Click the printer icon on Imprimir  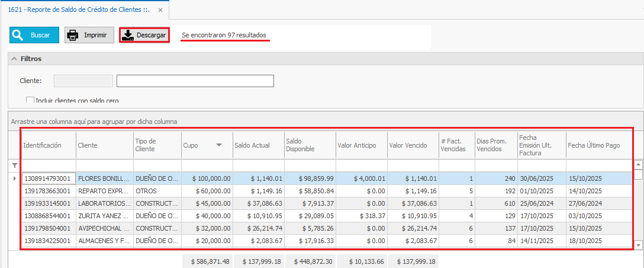[73, 36]
